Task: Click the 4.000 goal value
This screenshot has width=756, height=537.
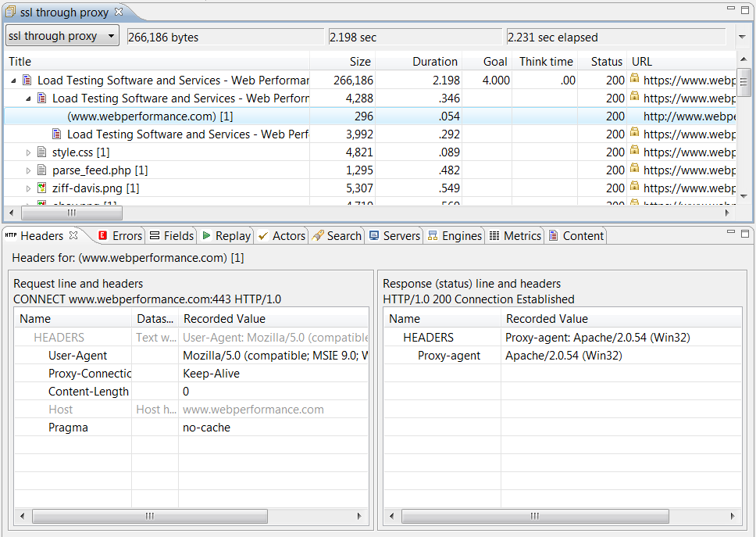Action: click(x=496, y=80)
